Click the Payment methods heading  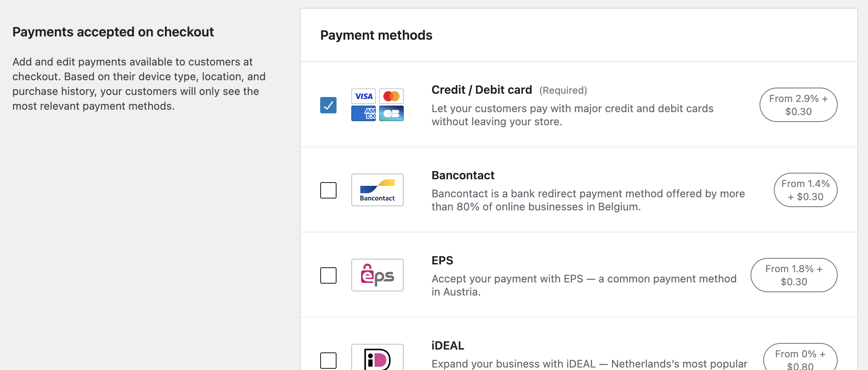point(376,35)
